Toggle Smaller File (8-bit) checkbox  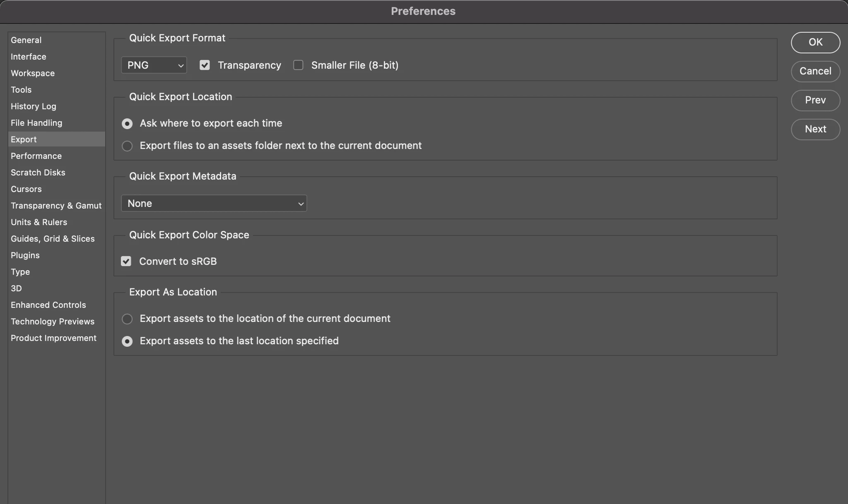coord(298,65)
